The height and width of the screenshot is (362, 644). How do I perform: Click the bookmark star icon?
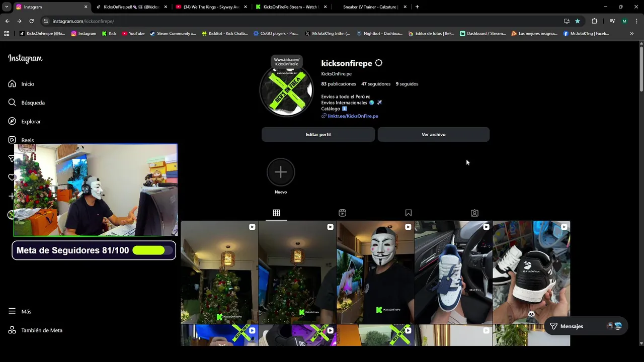click(578, 21)
